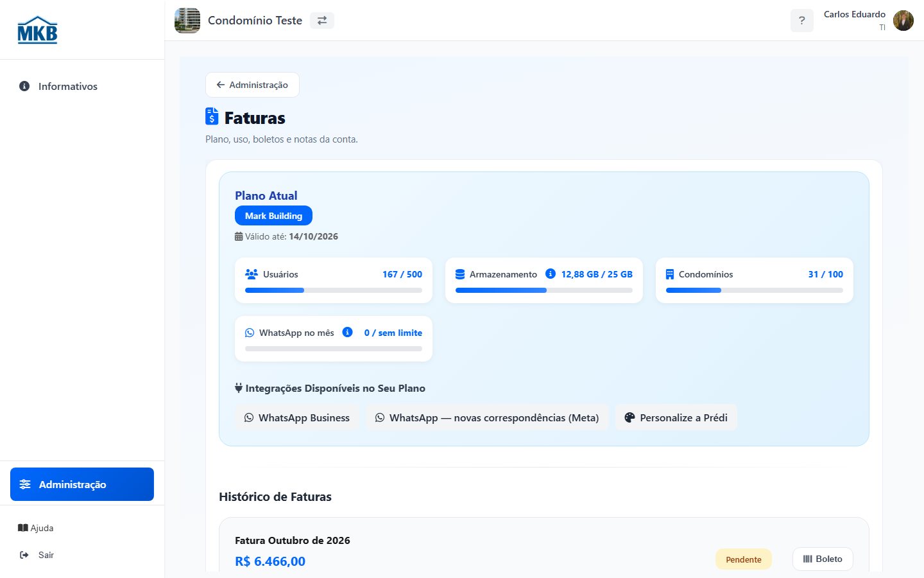Select the WhatsApp Business integration chip
This screenshot has height=578, width=924.
coord(297,417)
